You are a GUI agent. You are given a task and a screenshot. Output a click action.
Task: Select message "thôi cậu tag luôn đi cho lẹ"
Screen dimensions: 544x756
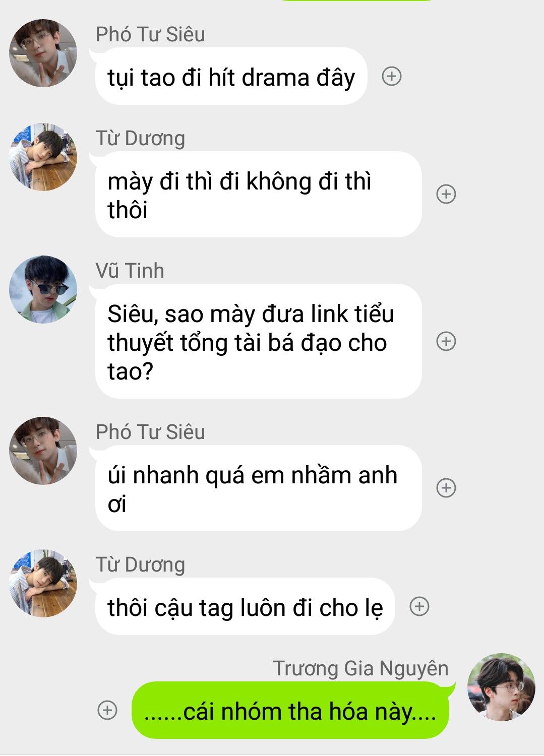pos(245,607)
